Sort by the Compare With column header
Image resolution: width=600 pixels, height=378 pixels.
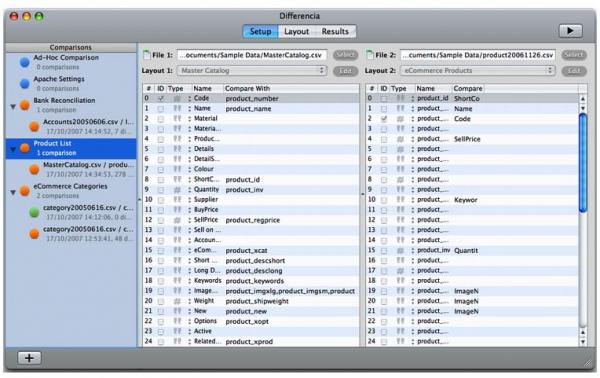291,88
